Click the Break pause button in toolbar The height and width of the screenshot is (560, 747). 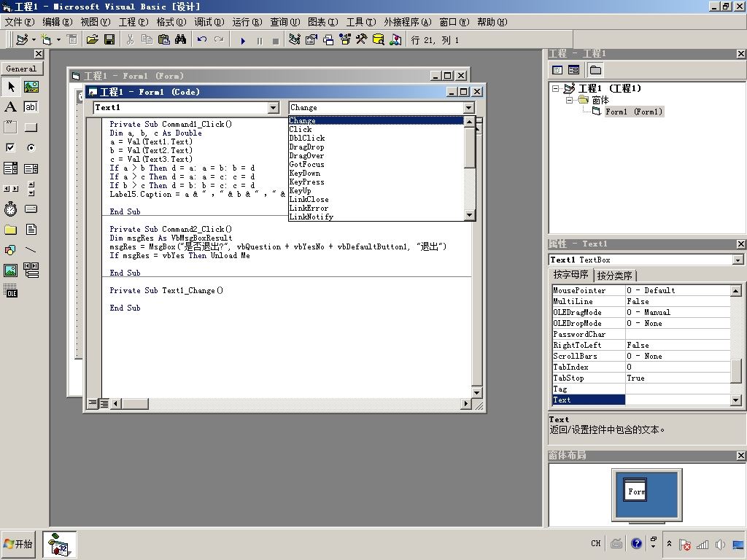pyautogui.click(x=260, y=41)
